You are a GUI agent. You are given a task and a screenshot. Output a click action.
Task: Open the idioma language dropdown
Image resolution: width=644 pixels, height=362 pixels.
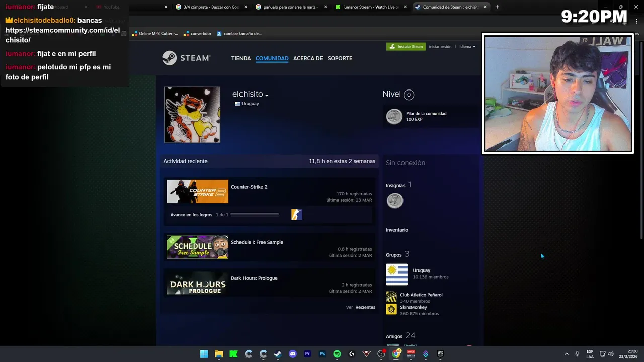[467, 47]
